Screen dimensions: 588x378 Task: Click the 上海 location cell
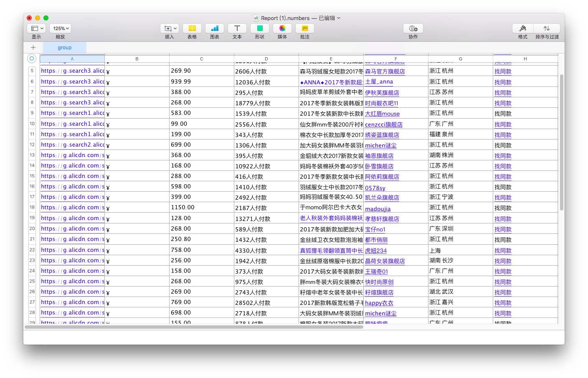click(x=461, y=250)
